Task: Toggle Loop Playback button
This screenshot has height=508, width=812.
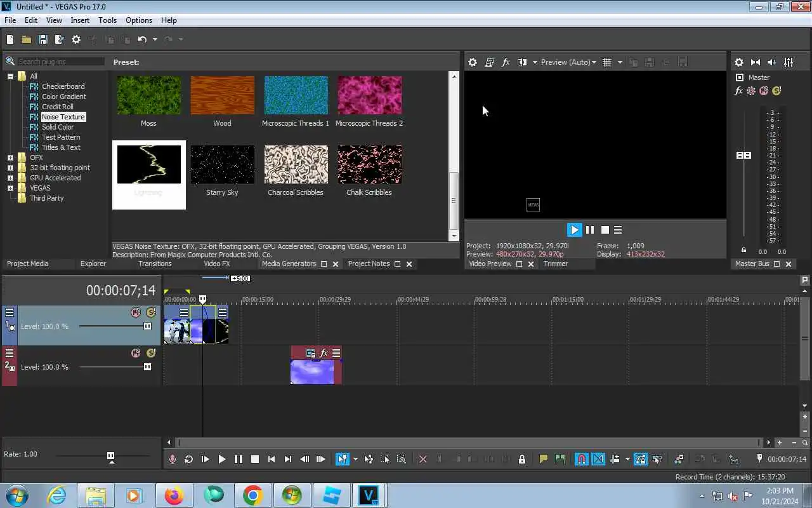Action: [x=189, y=459]
